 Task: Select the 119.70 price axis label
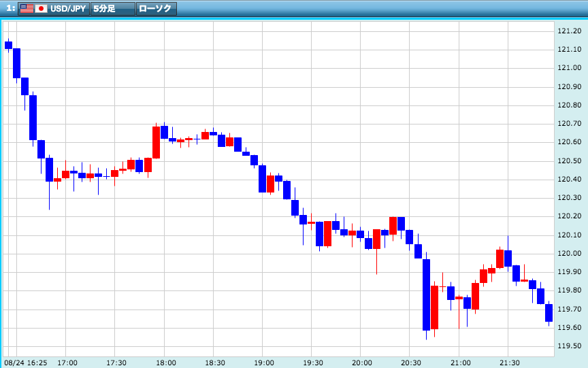(x=569, y=310)
